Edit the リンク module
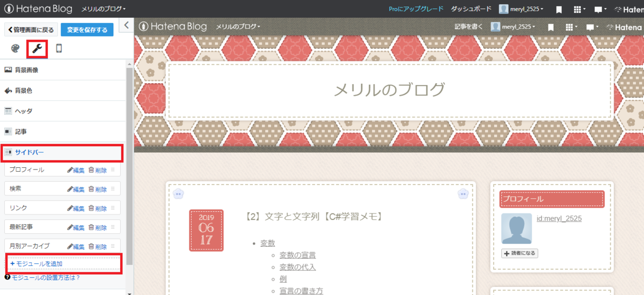This screenshot has height=295, width=644. pyautogui.click(x=76, y=208)
